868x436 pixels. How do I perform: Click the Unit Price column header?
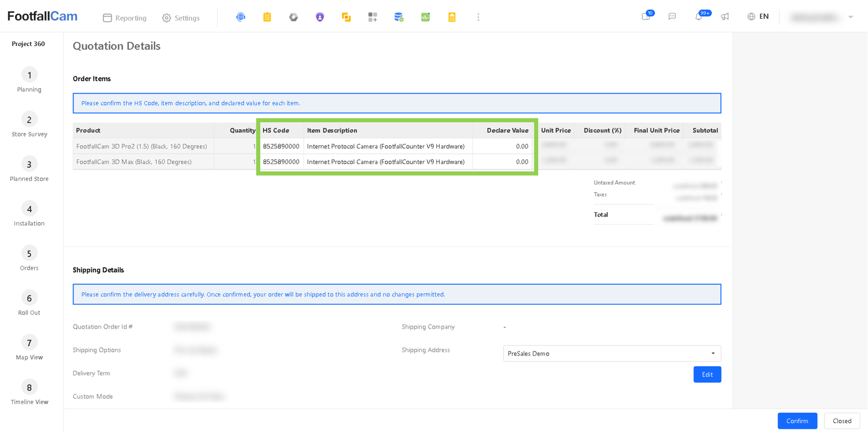(x=556, y=130)
